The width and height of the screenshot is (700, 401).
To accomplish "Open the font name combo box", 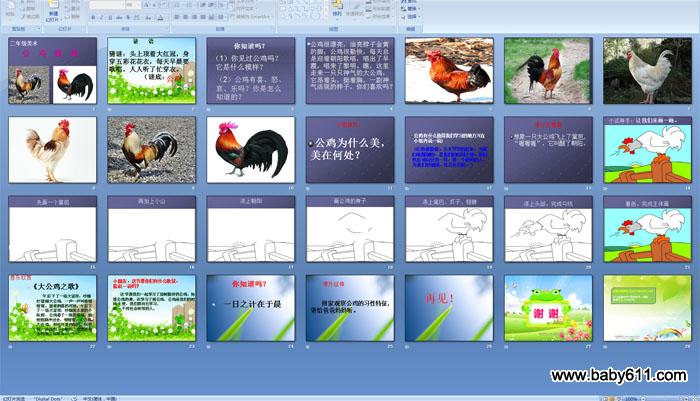I will point(106,5).
